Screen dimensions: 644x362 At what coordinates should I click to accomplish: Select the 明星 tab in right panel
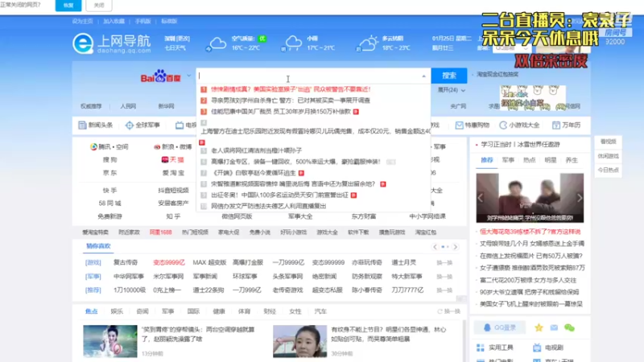click(551, 160)
